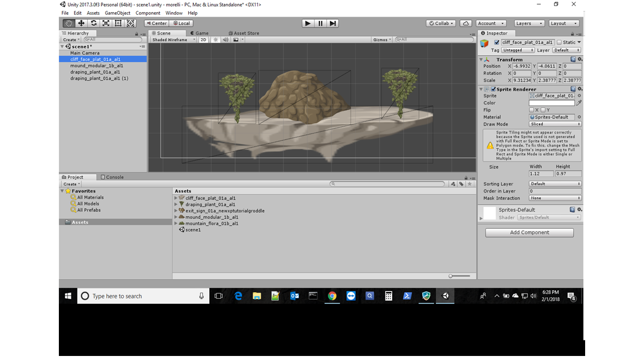Disable the Sprite Renderer checkbox
Viewport: 644px width, 362px height.
pos(494,89)
